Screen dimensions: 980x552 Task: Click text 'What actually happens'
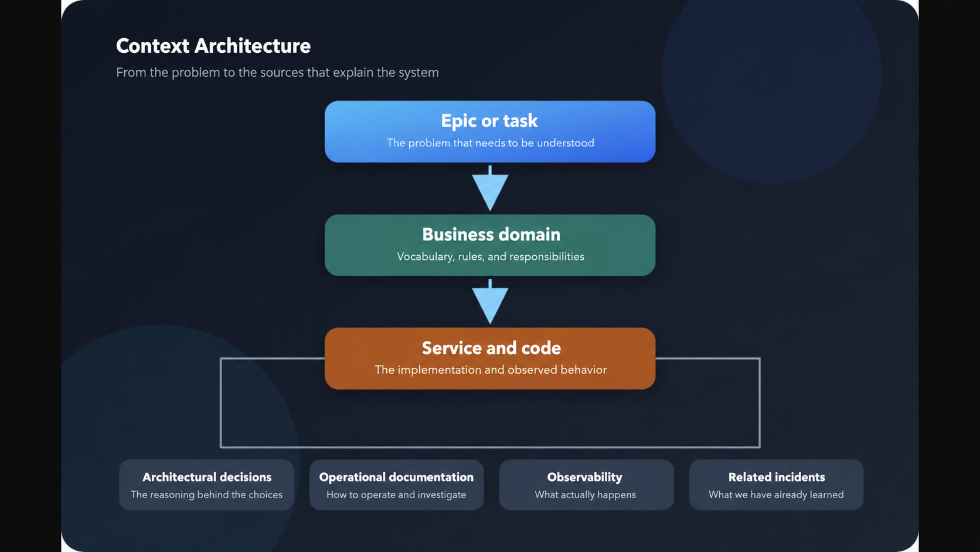point(586,495)
